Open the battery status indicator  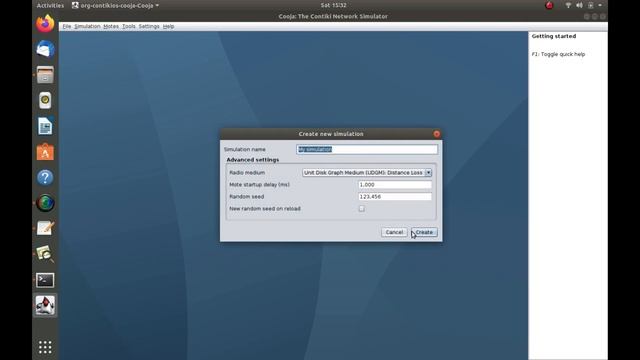click(590, 5)
